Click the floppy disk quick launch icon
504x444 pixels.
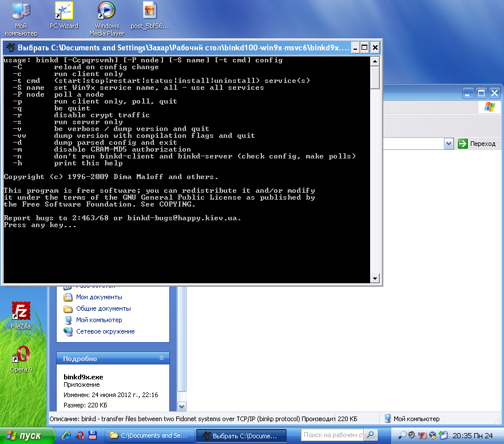point(93,435)
